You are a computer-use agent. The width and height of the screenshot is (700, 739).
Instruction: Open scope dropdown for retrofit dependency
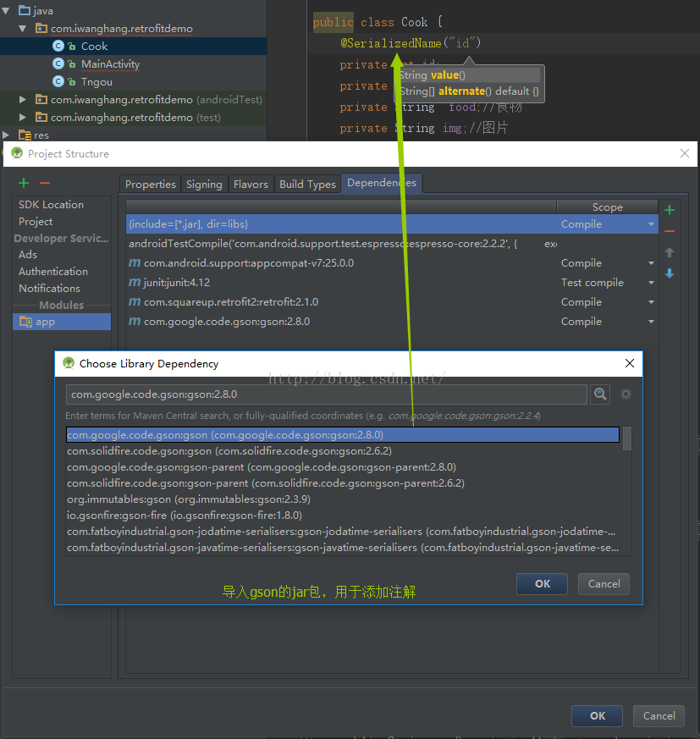click(651, 302)
